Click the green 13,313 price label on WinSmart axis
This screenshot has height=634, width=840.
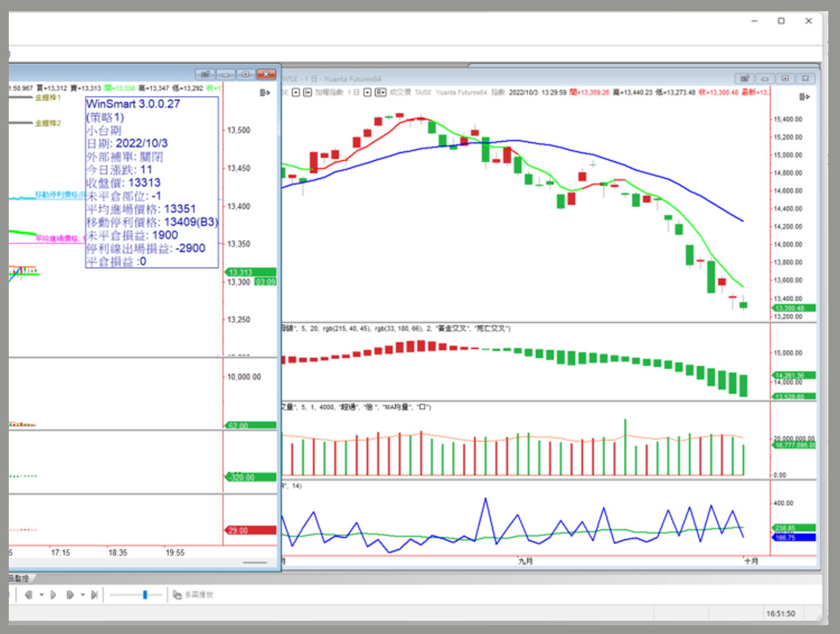[x=251, y=272]
